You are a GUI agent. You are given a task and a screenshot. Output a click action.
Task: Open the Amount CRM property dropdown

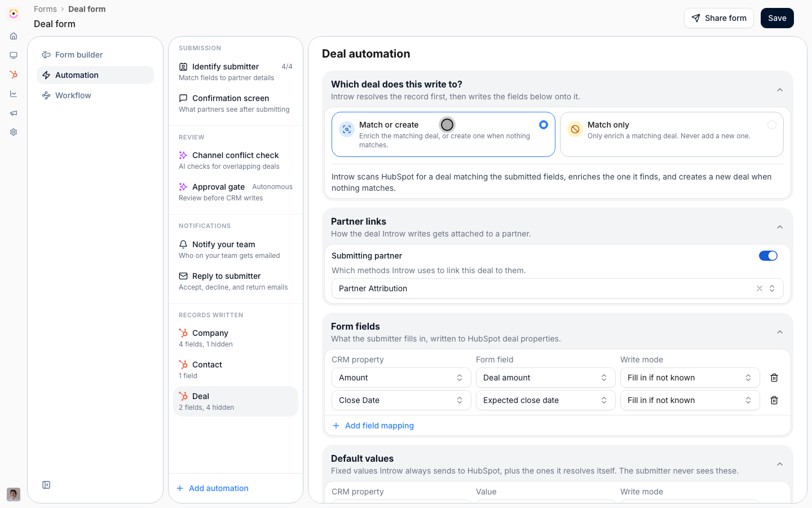(401, 378)
